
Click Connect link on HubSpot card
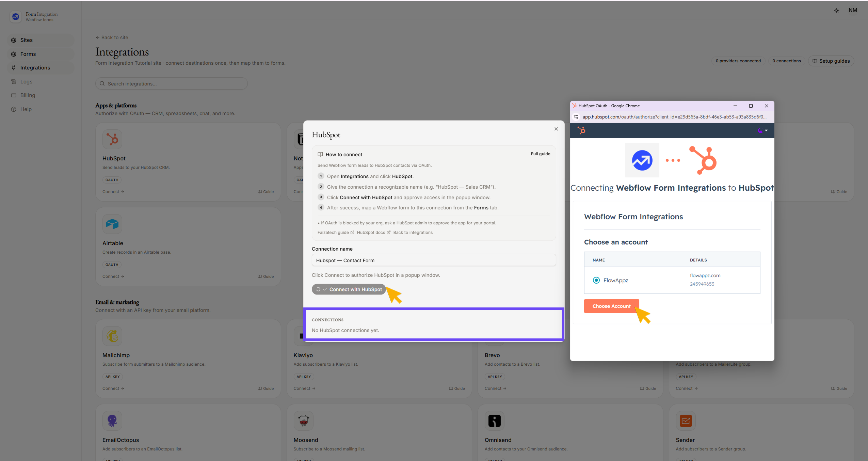[x=113, y=192]
